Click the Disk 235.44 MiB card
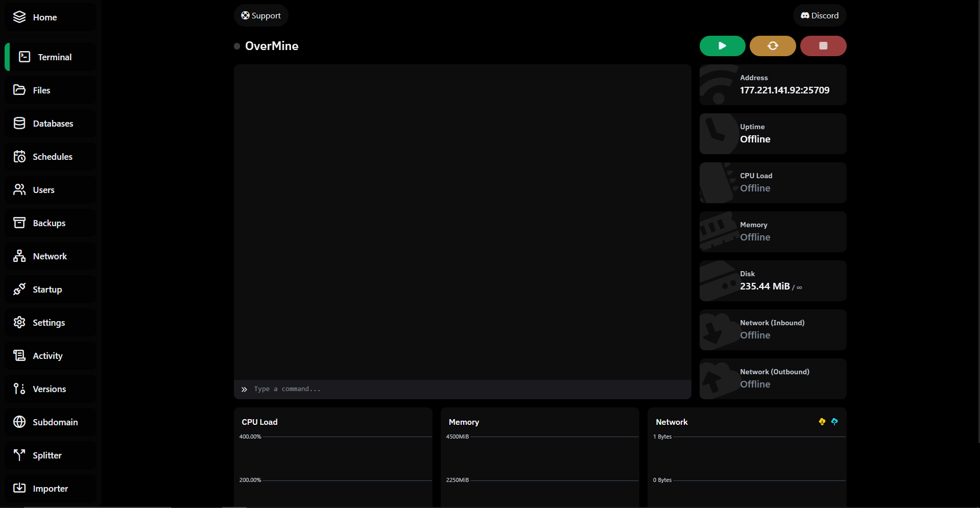The image size is (980, 508). click(x=773, y=281)
